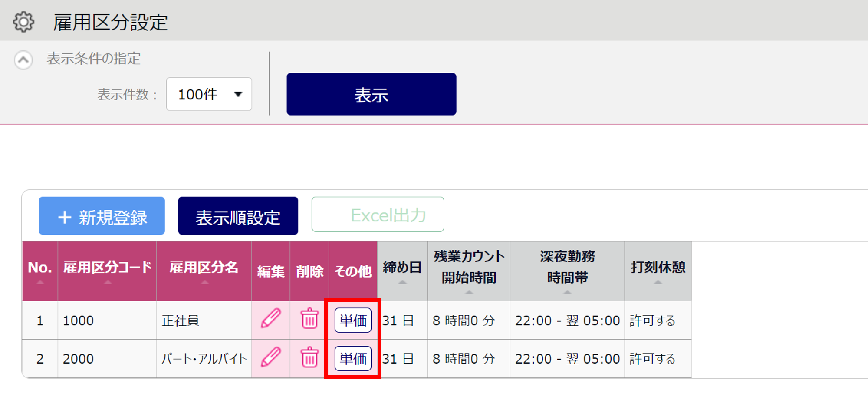Open 単価 for the パート・アルバイト row
The width and height of the screenshot is (868, 400).
click(353, 358)
